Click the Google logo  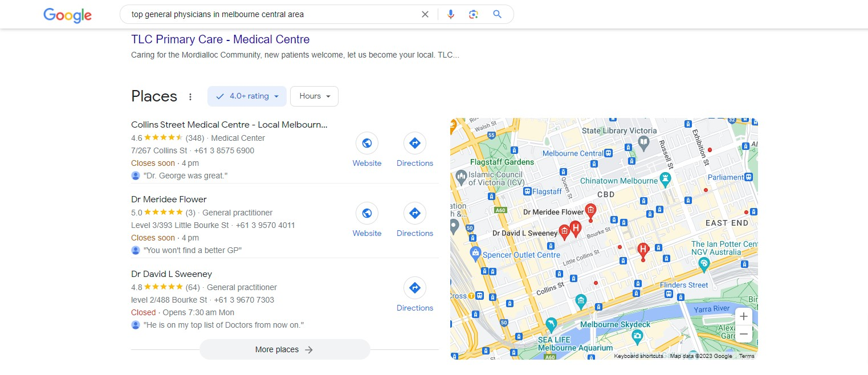67,15
